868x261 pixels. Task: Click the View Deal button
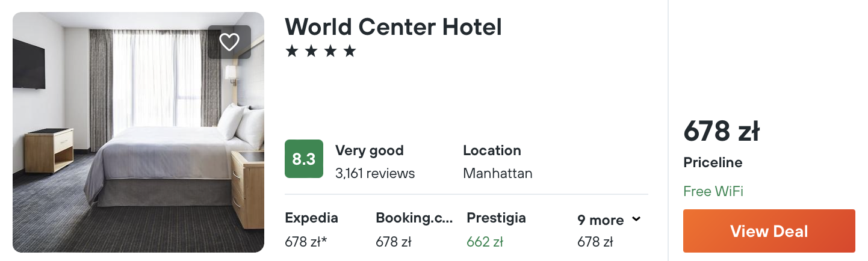(769, 231)
